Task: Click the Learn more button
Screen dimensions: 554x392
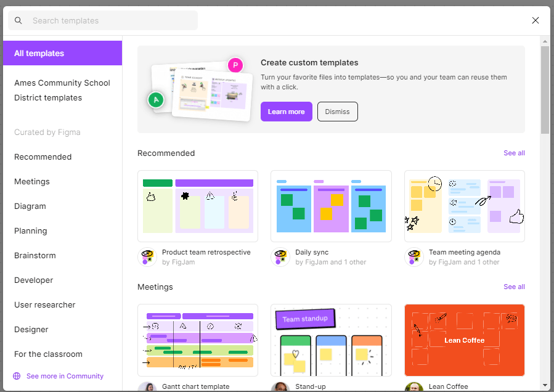Action: click(x=286, y=112)
